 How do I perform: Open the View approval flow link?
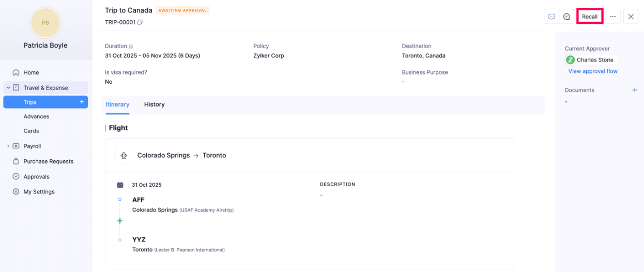click(x=592, y=71)
